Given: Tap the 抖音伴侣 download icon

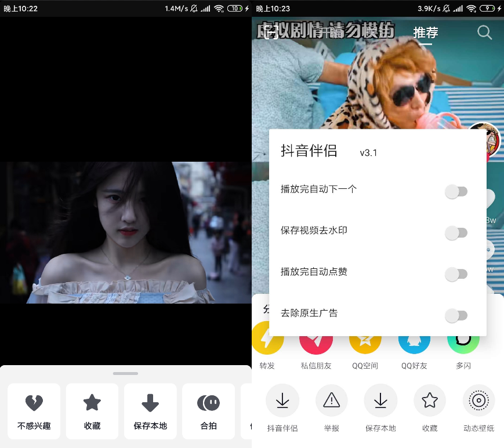Looking at the screenshot, I should (282, 400).
